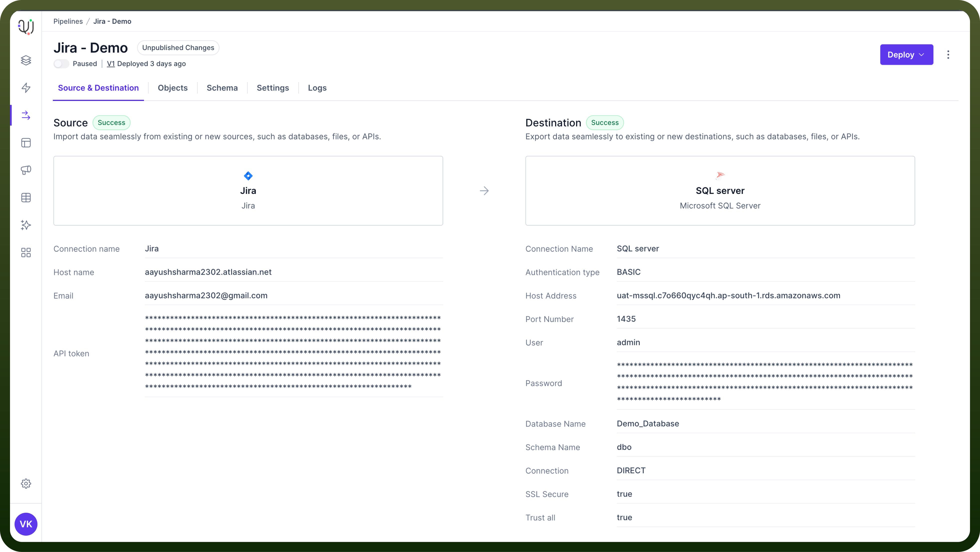
Task: Select the layout panel sidebar icon
Action: tap(26, 143)
